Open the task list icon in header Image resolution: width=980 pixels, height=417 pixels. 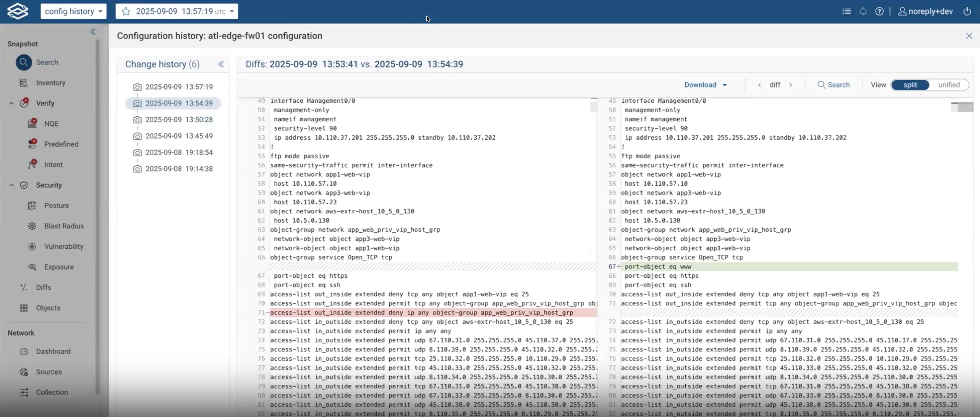coord(846,11)
